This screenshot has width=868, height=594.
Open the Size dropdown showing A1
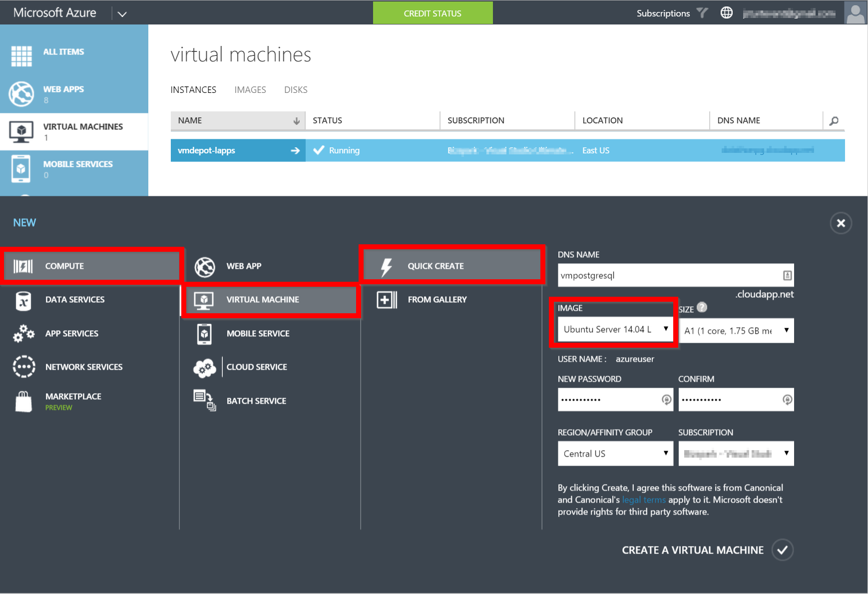click(736, 330)
